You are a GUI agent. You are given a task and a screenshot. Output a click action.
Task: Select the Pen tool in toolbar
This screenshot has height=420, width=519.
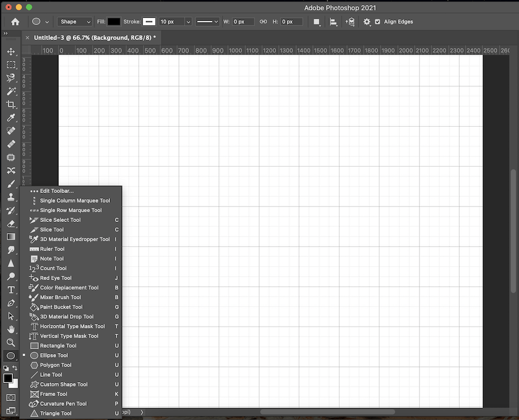(x=11, y=303)
